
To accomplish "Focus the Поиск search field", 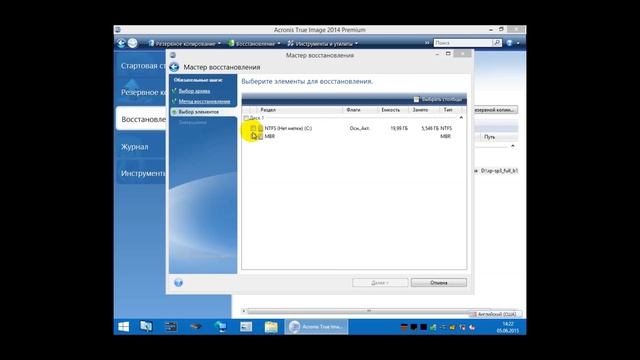I will pos(463,43).
